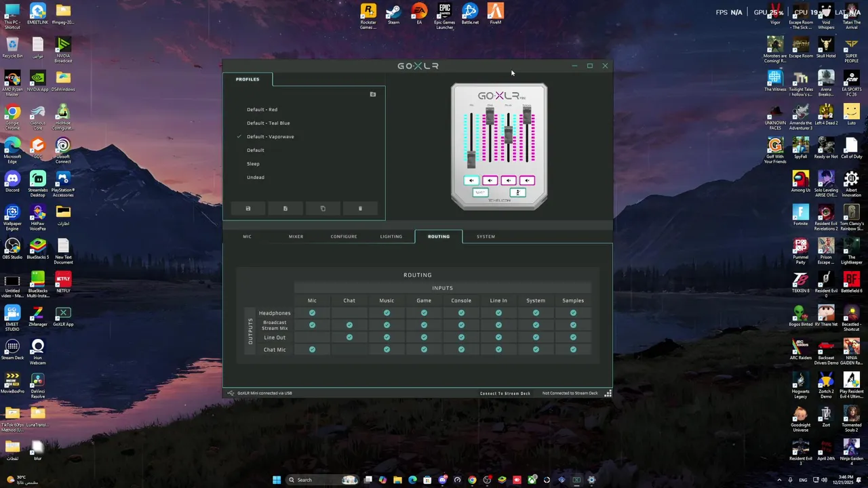This screenshot has height=488, width=868.
Task: Create a new profile with the file-plus icon
Action: (x=285, y=209)
